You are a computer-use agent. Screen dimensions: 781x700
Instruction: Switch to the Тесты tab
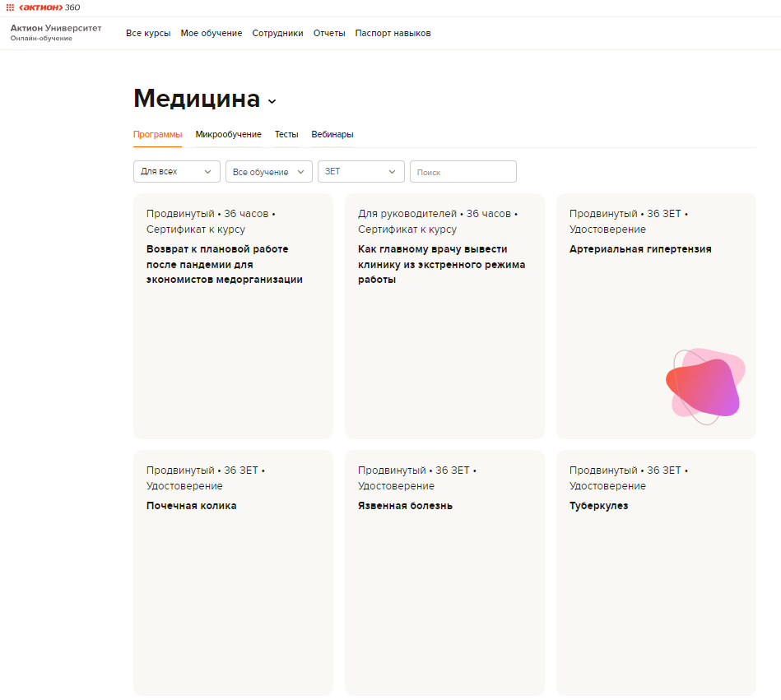(x=286, y=134)
